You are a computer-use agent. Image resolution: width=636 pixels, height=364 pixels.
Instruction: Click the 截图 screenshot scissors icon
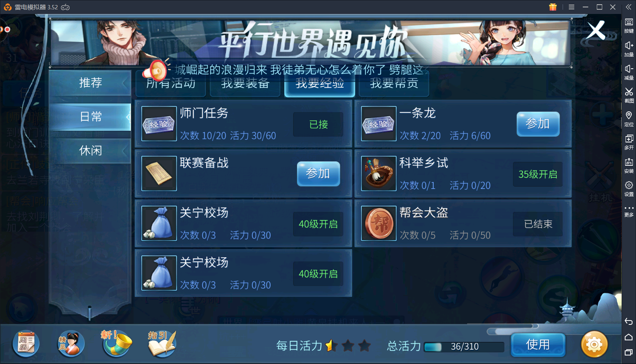click(x=629, y=95)
